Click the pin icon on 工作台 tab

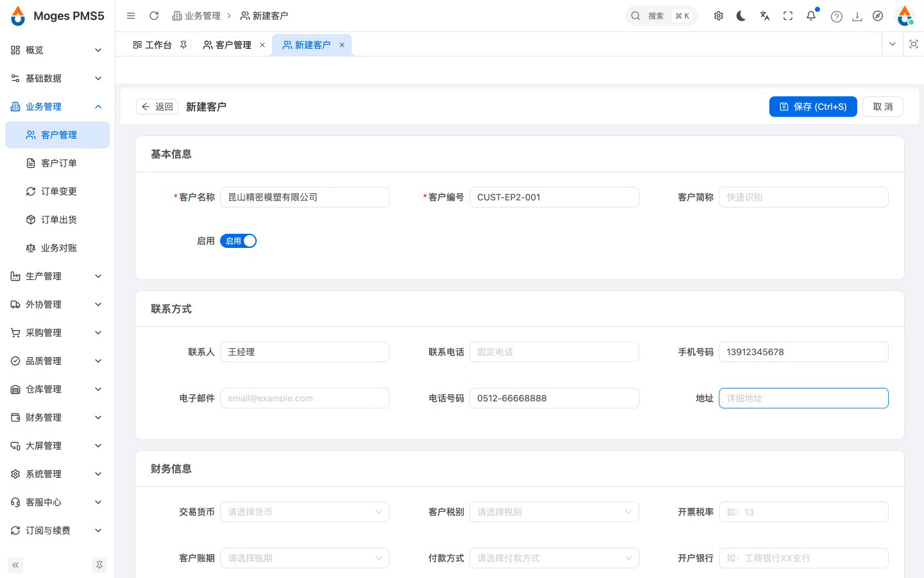184,45
